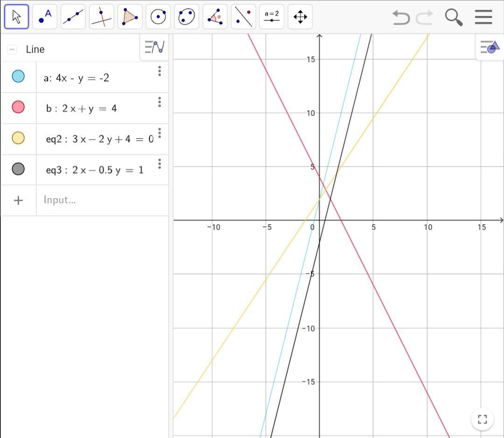Select equation eq3: 2x − 0.5y = 1
This screenshot has width=504, height=438.
click(94, 170)
